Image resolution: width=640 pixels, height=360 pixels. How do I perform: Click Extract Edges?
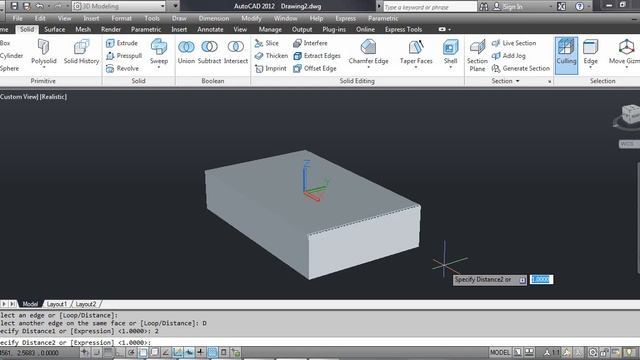coord(317,56)
